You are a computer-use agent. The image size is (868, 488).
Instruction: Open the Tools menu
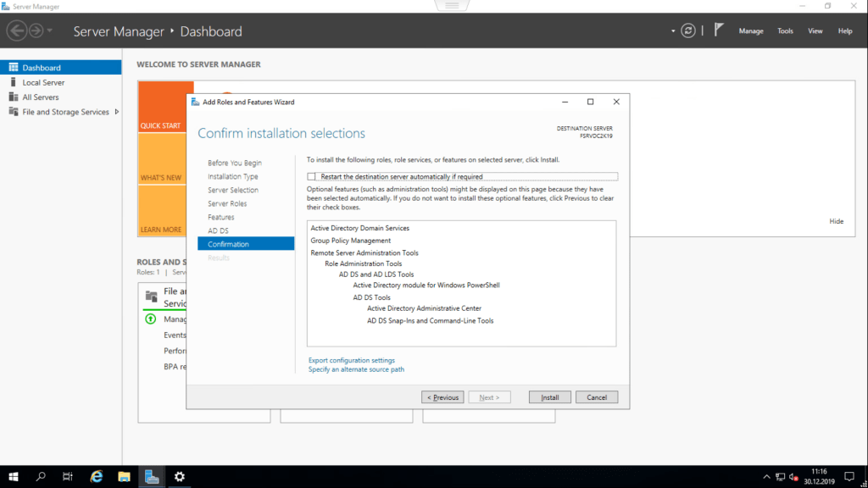pyautogui.click(x=785, y=31)
